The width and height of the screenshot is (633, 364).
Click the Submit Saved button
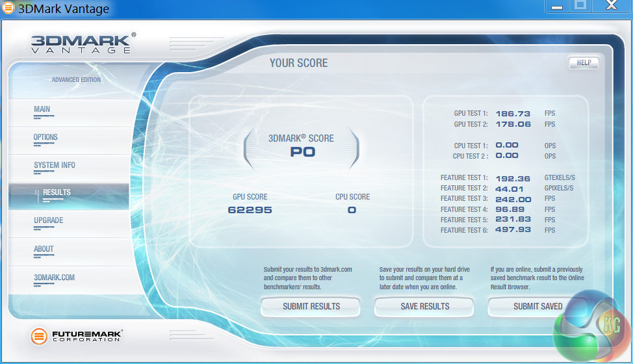(537, 307)
